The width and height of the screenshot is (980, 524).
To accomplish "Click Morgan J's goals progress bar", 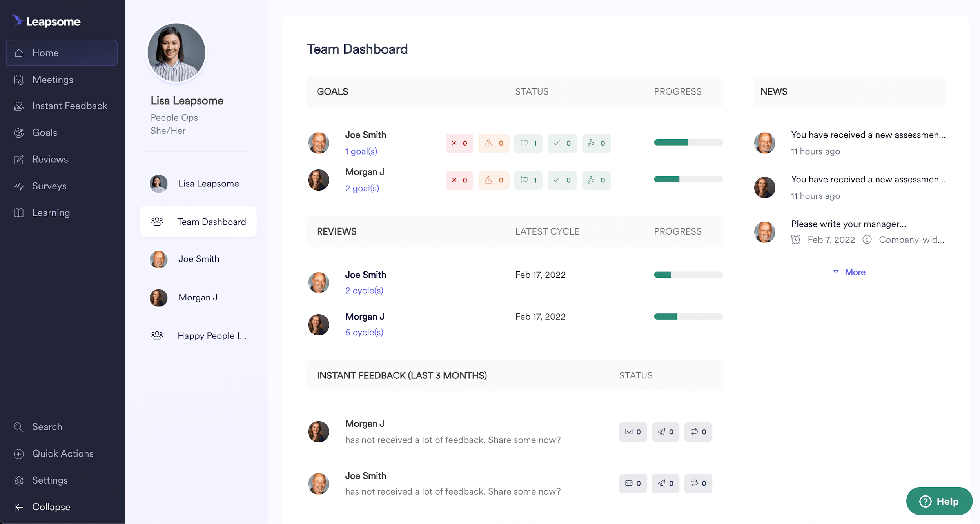I will click(x=688, y=179).
